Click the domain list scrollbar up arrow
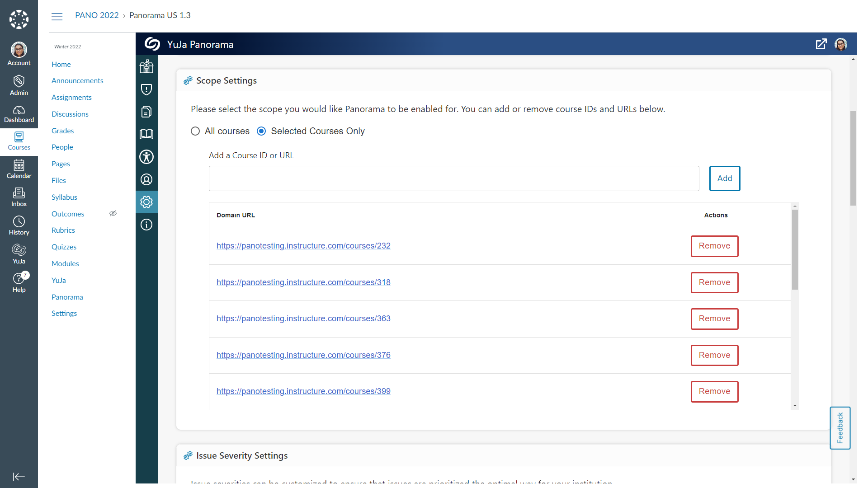868x488 pixels. [795, 206]
